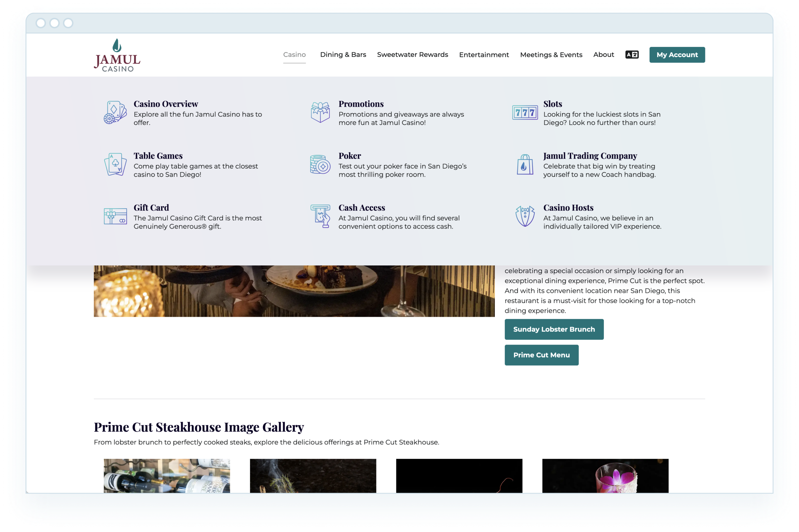Open the About menu
Image resolution: width=799 pixels, height=532 pixels.
(604, 55)
